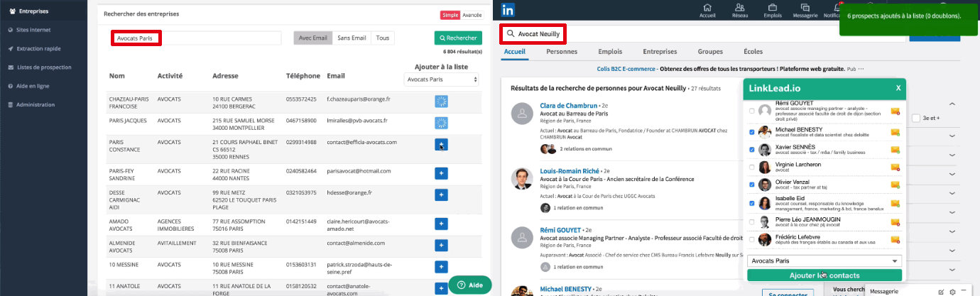The width and height of the screenshot is (980, 296).
Task: Click email icon next to Rémi GOUYET
Action: (x=895, y=112)
